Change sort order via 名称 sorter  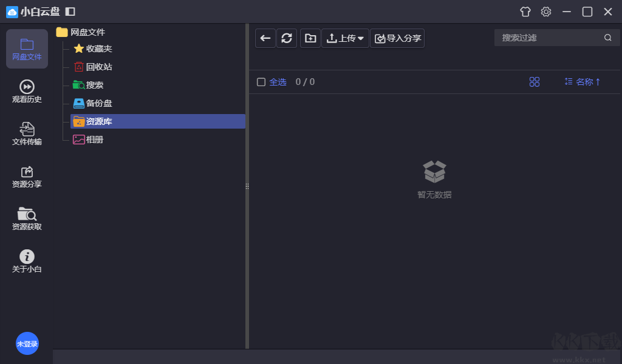(583, 82)
